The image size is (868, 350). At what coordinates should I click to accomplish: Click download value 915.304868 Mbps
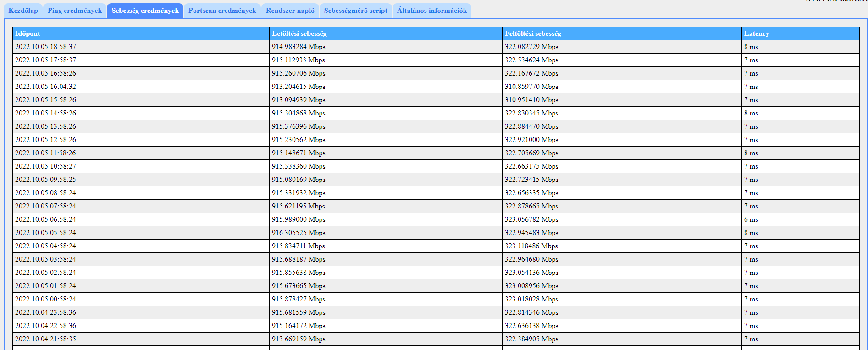[x=299, y=113]
